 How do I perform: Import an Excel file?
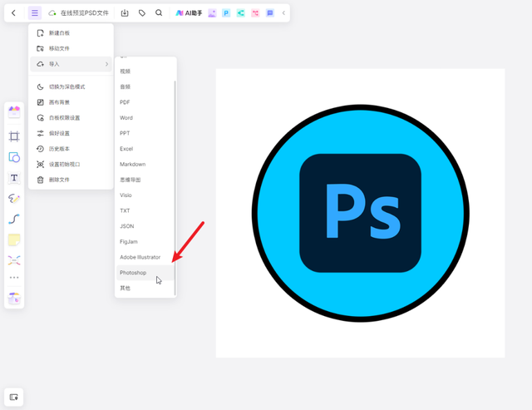click(x=145, y=149)
